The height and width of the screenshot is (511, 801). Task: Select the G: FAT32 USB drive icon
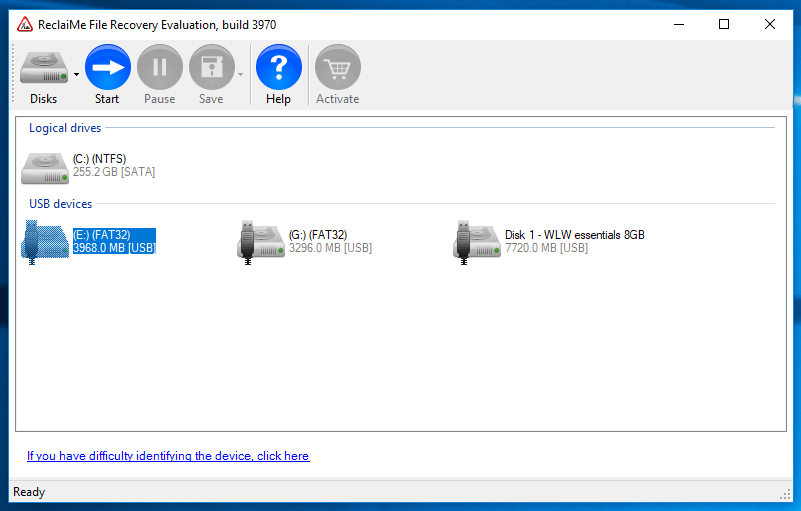click(261, 242)
